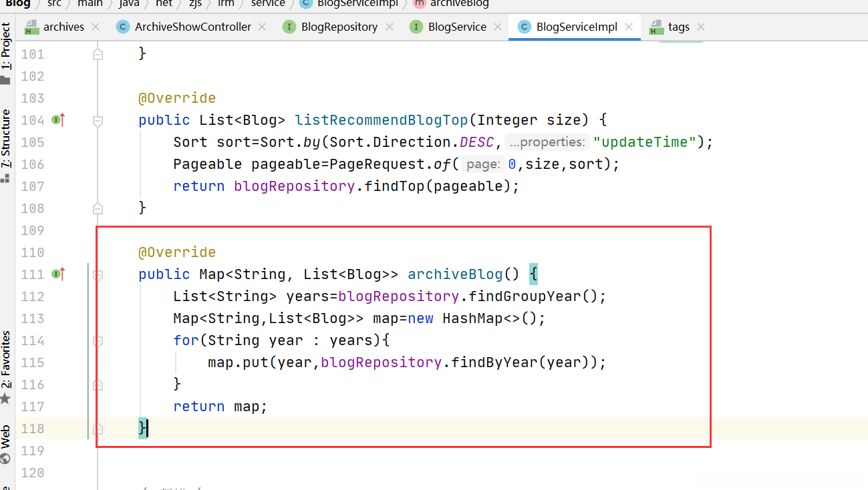The height and width of the screenshot is (490, 868).
Task: Click the findTop call on line 107
Action: pos(395,186)
